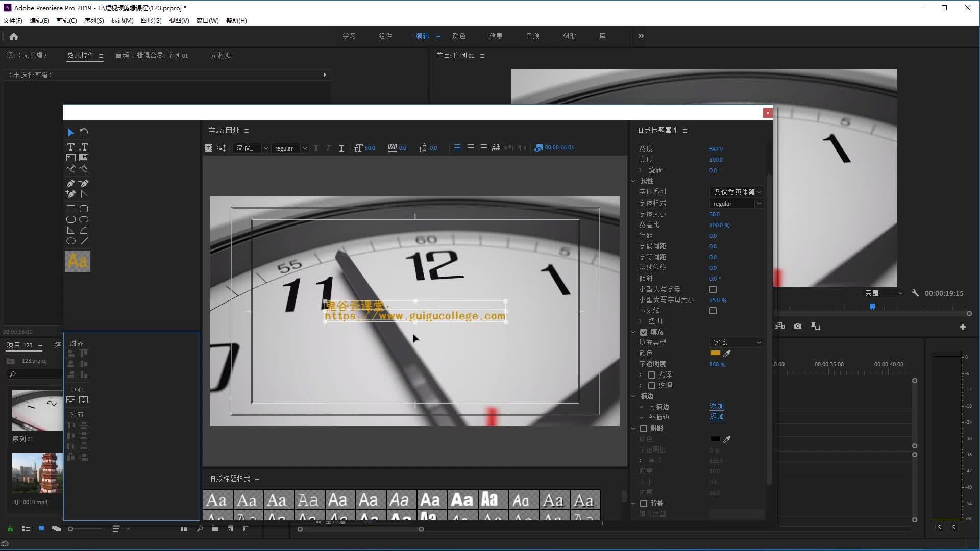Select the Vertical Type tool
980x551 pixels.
click(x=84, y=147)
